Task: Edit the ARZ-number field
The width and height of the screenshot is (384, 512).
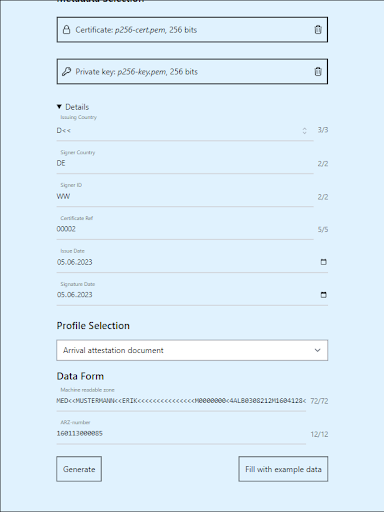Action: [x=181, y=433]
